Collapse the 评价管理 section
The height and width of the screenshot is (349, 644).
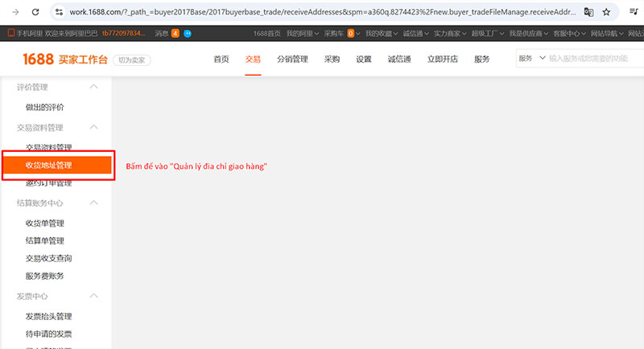[x=94, y=87]
